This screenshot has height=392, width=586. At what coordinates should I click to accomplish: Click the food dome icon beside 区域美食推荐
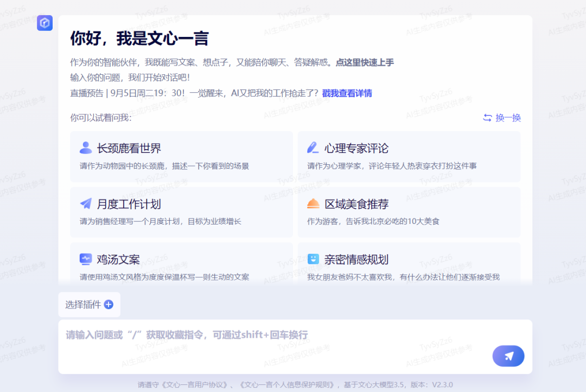click(x=313, y=203)
